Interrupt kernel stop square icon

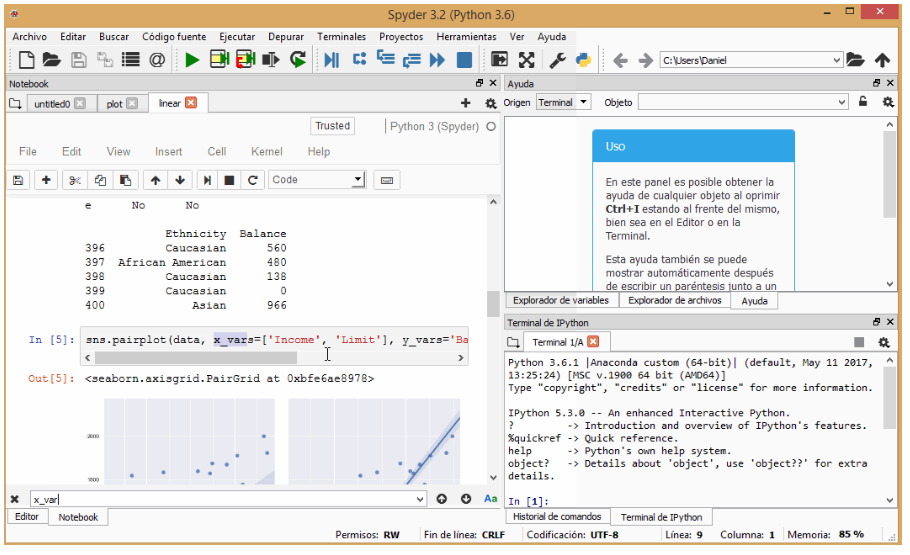229,180
